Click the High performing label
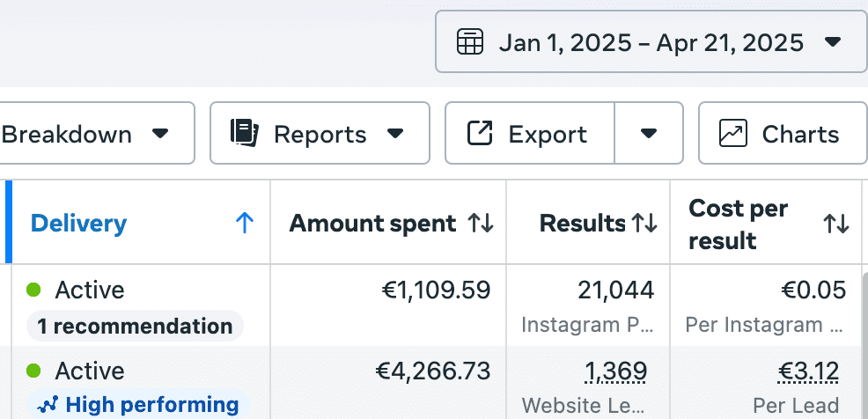 coord(151,405)
